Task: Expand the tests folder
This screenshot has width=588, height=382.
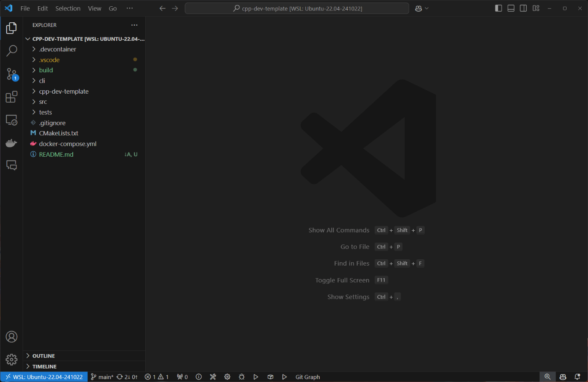Action: point(84,112)
